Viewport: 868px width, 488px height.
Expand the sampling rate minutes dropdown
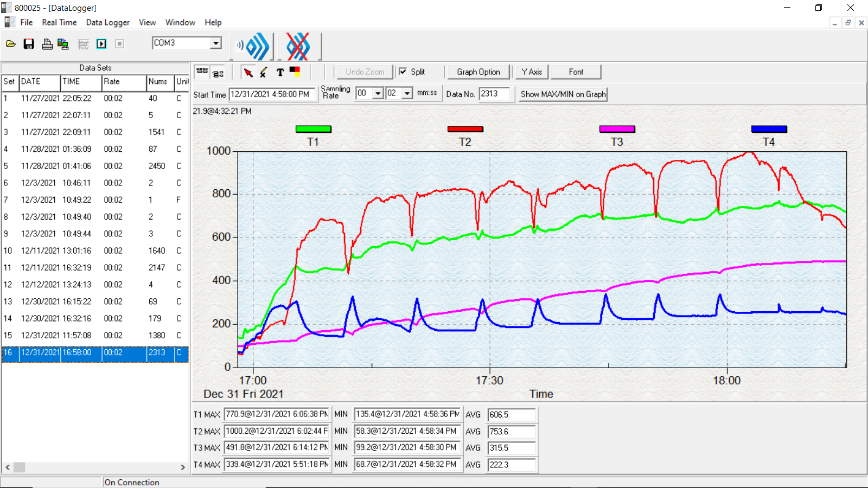[x=378, y=94]
